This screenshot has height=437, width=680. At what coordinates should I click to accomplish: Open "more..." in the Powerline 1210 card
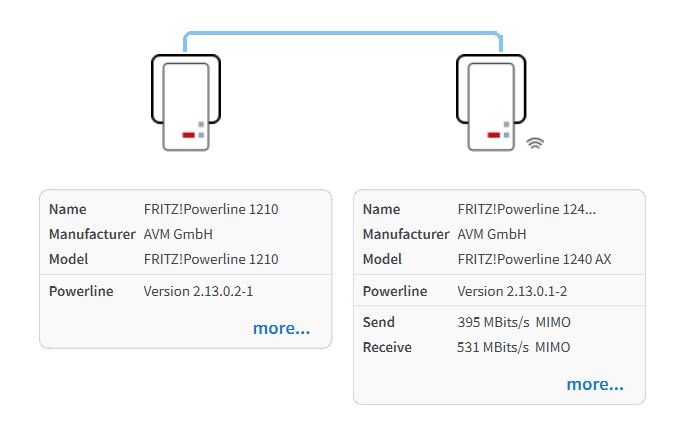(281, 328)
